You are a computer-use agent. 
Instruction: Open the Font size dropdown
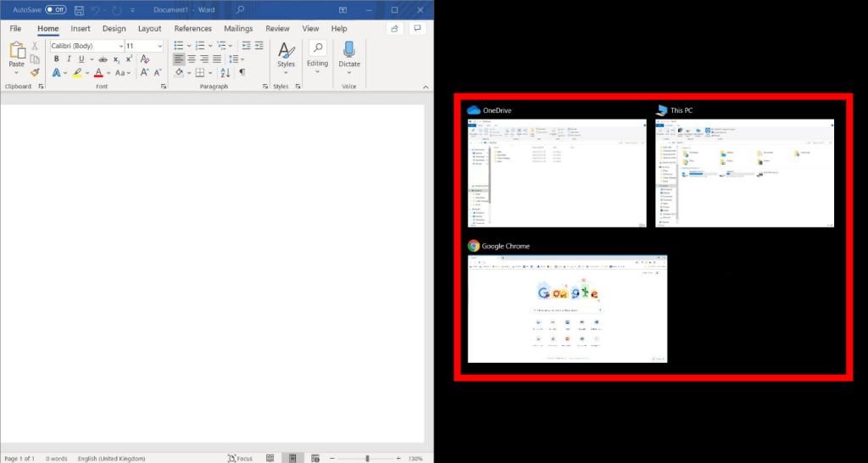160,46
